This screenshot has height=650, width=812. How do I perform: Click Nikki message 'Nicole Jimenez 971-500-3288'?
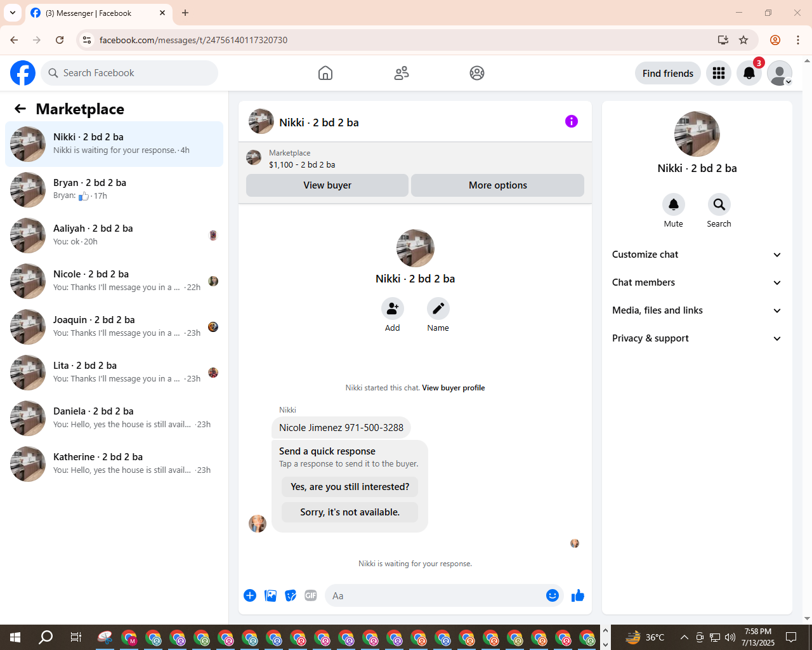click(x=341, y=428)
